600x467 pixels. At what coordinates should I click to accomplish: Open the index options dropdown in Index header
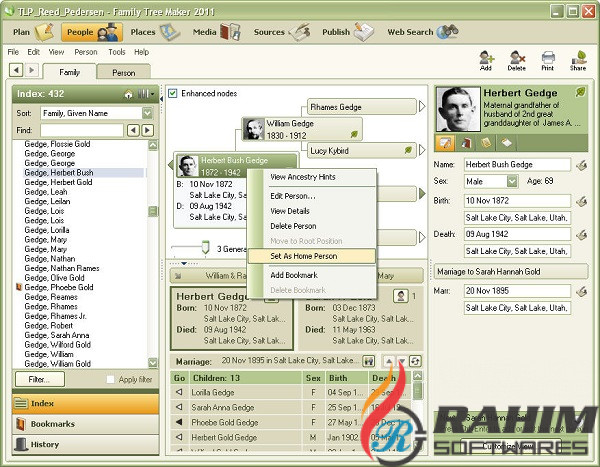(x=146, y=94)
